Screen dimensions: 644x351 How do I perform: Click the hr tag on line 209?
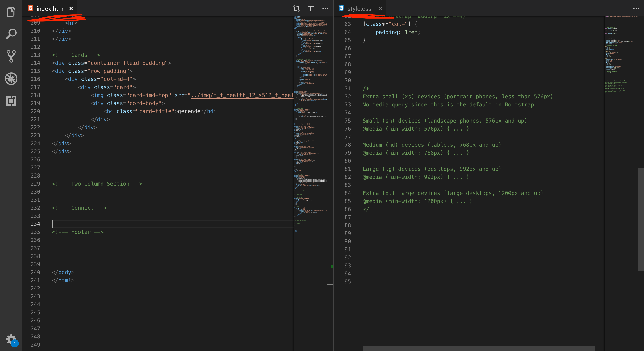pyautogui.click(x=71, y=23)
